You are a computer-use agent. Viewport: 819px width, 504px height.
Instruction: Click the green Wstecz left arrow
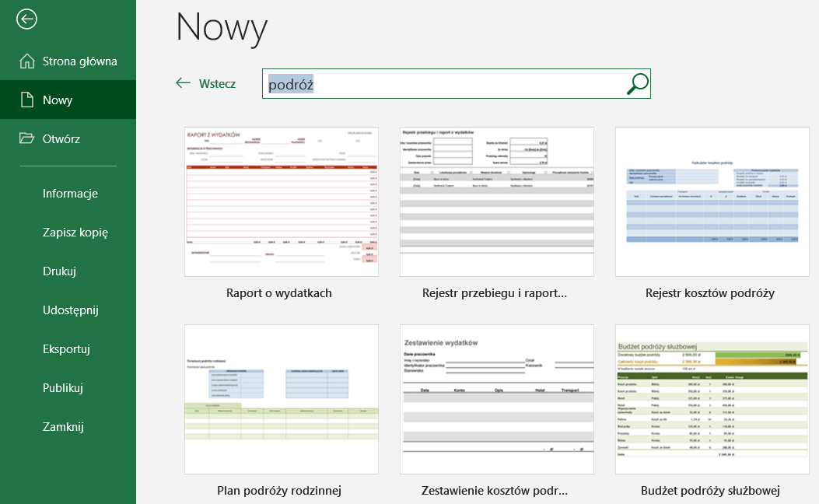(183, 83)
